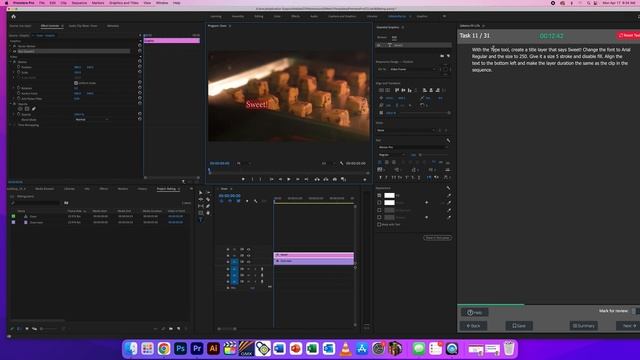Click the Program Monitor settings wrench
Viewport: 640px width, 360px height.
342,163
